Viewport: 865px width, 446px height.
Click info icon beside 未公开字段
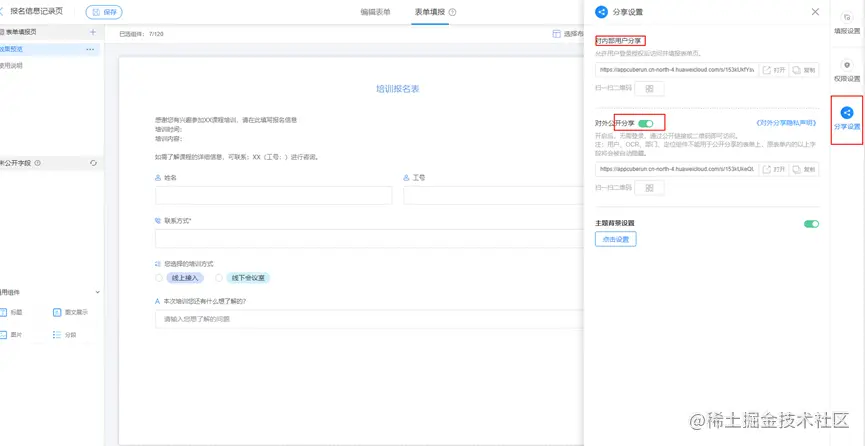coord(38,163)
